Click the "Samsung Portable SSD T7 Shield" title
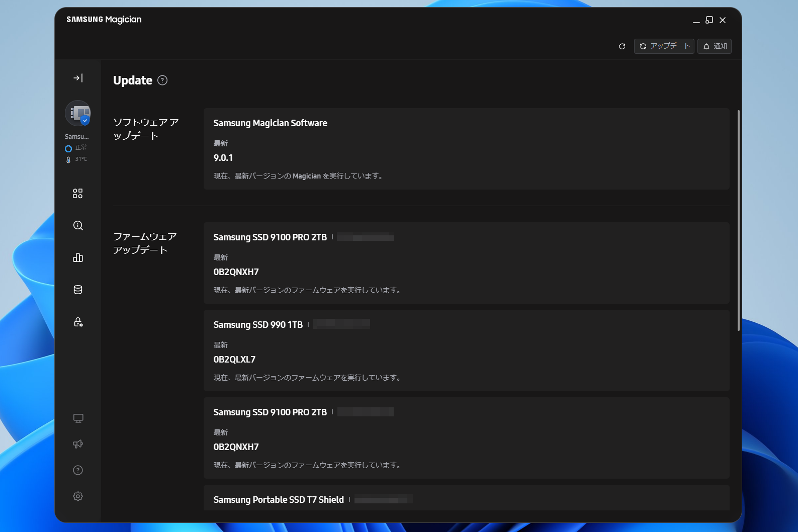 tap(279, 500)
